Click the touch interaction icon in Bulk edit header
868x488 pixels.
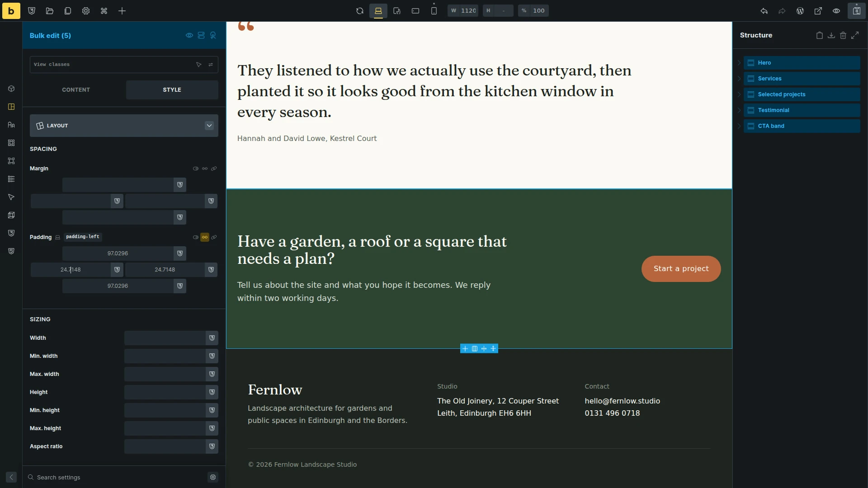click(x=213, y=35)
